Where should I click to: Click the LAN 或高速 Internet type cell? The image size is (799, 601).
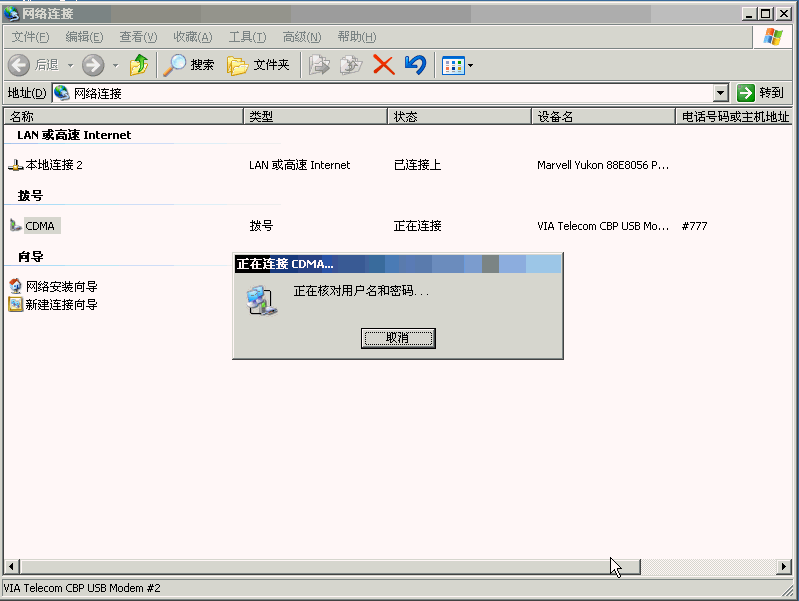[300, 165]
